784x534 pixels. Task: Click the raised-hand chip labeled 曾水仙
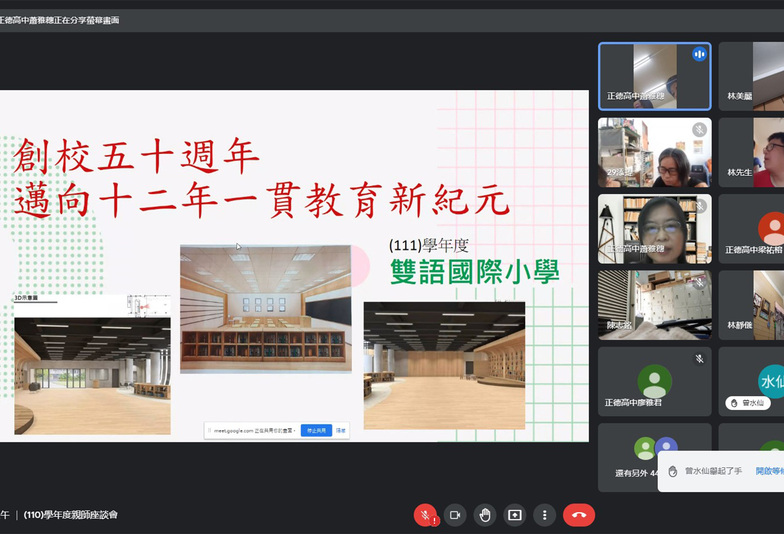click(x=748, y=403)
